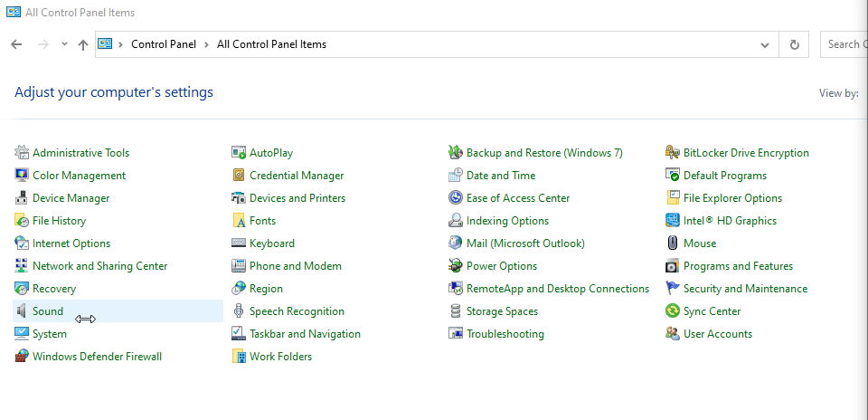868x420 pixels.
Task: Open the User Accounts link
Action: pyautogui.click(x=717, y=334)
